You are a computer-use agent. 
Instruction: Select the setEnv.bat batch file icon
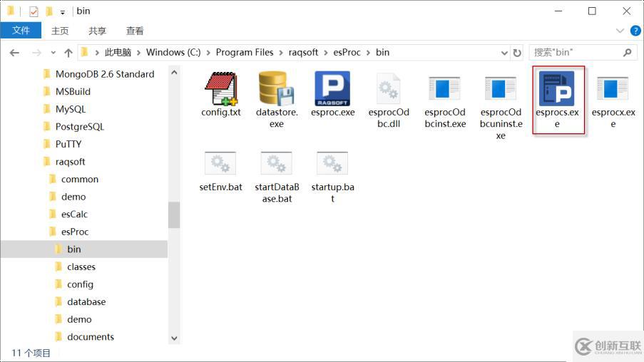220,163
